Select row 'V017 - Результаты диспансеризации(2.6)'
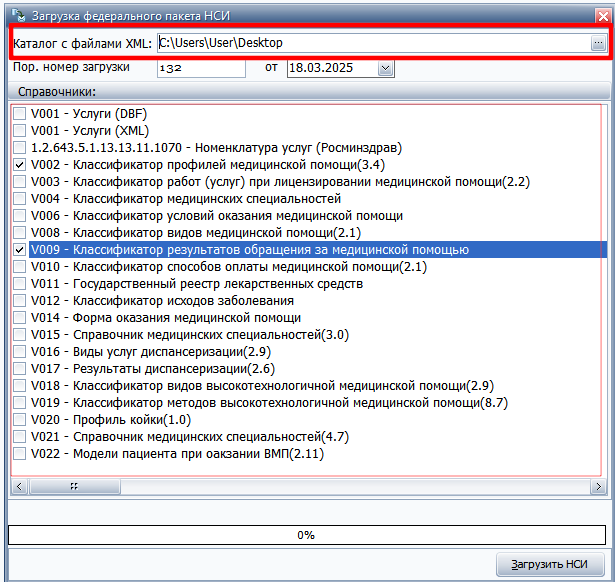The height and width of the screenshot is (582, 615). click(x=153, y=369)
